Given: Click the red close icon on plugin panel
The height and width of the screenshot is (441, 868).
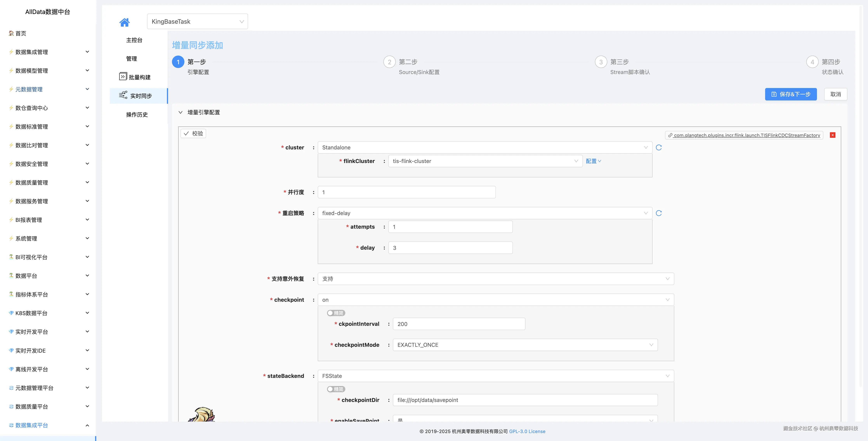Looking at the screenshot, I should (833, 135).
